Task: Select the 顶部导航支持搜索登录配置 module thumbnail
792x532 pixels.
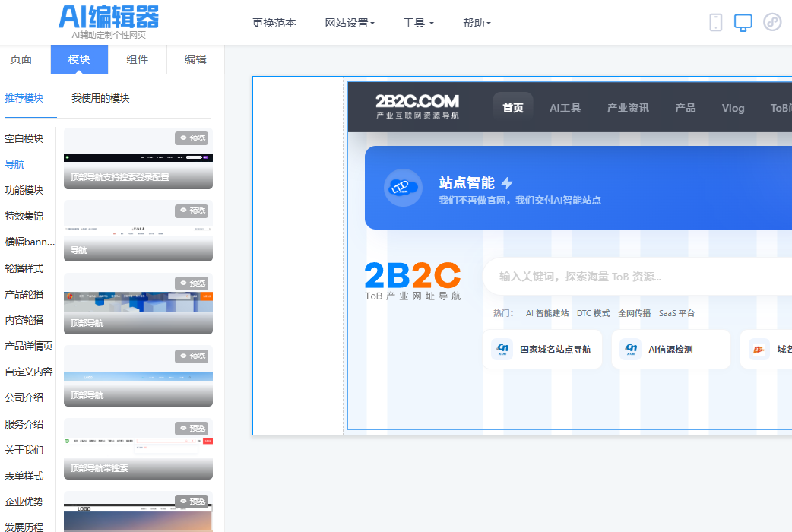Action: pos(138,158)
